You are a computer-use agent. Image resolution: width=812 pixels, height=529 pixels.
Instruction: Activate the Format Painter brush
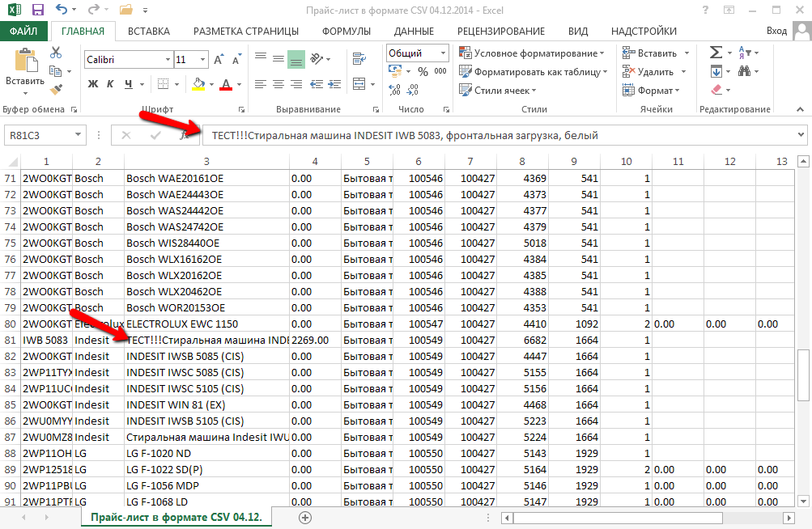56,90
